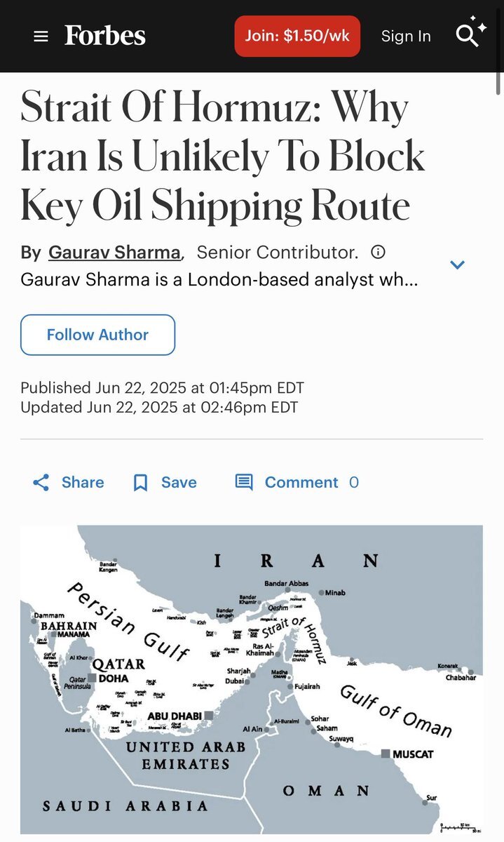
Task: Select Sign In in header
Action: (406, 36)
